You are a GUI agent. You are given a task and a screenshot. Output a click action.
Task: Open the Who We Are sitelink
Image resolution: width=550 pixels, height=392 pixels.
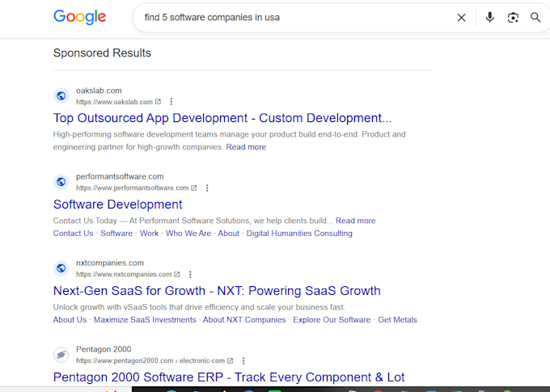point(188,233)
